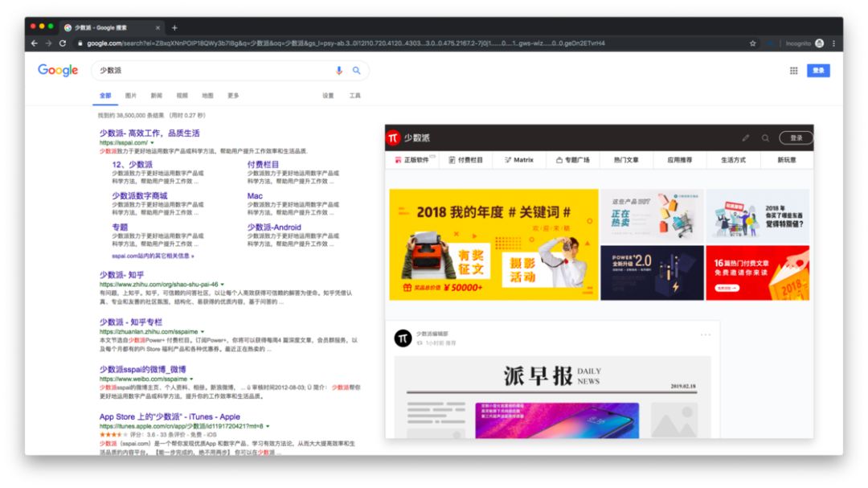Select 新玩意 in the 少数派 navigation bar
The image size is (868, 488).
(x=787, y=160)
